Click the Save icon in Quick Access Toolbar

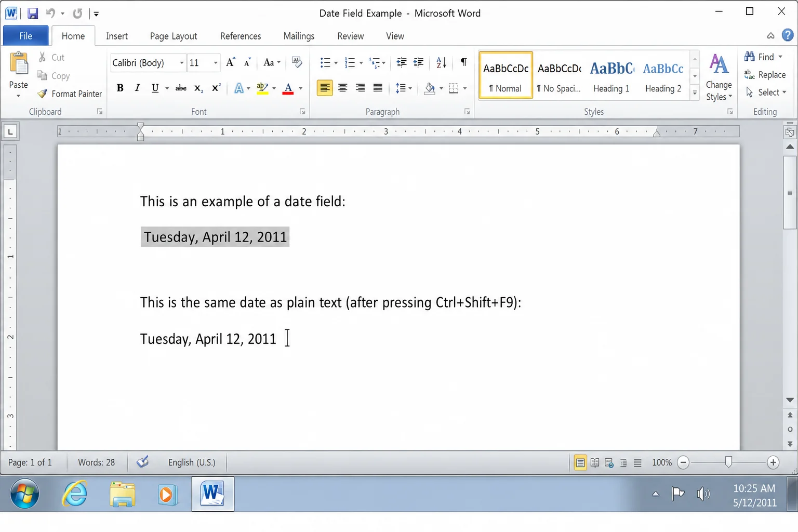point(33,14)
